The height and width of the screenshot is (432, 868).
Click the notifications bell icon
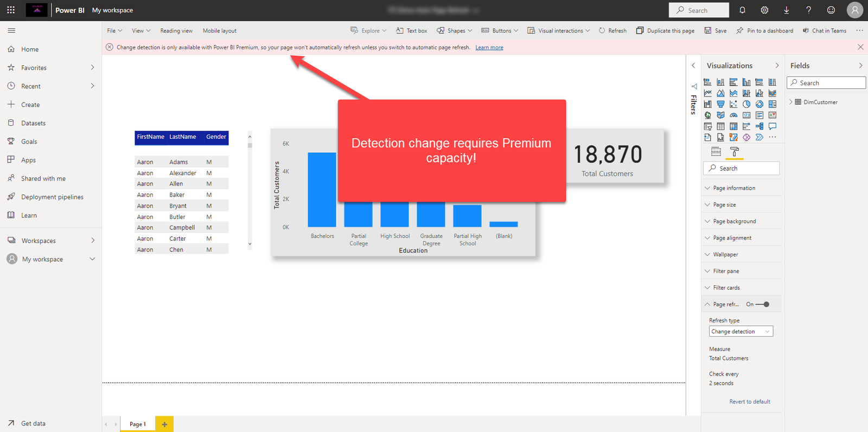[x=742, y=10]
